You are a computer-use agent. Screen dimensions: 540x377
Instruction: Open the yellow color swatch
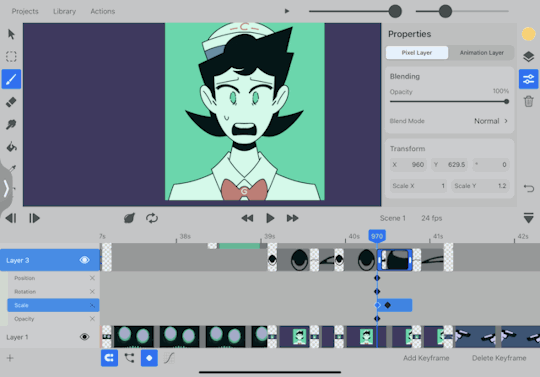(528, 34)
